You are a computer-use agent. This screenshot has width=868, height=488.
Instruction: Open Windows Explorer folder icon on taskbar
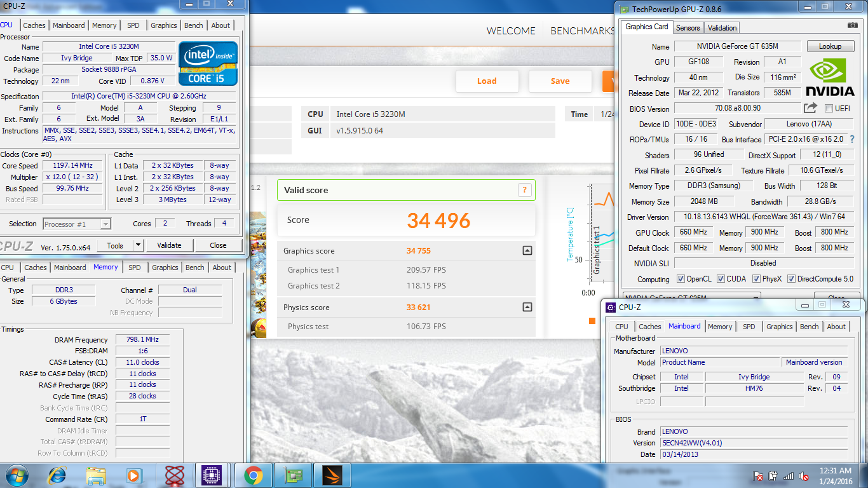[96, 475]
